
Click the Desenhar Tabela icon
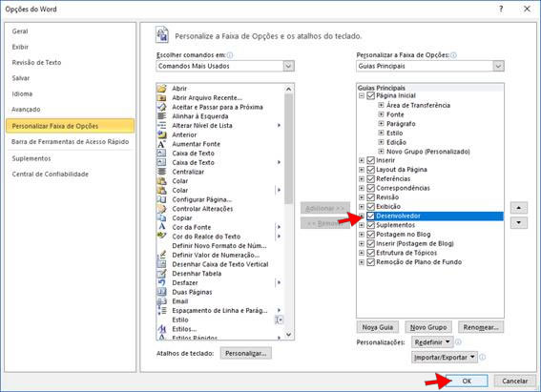[161, 274]
